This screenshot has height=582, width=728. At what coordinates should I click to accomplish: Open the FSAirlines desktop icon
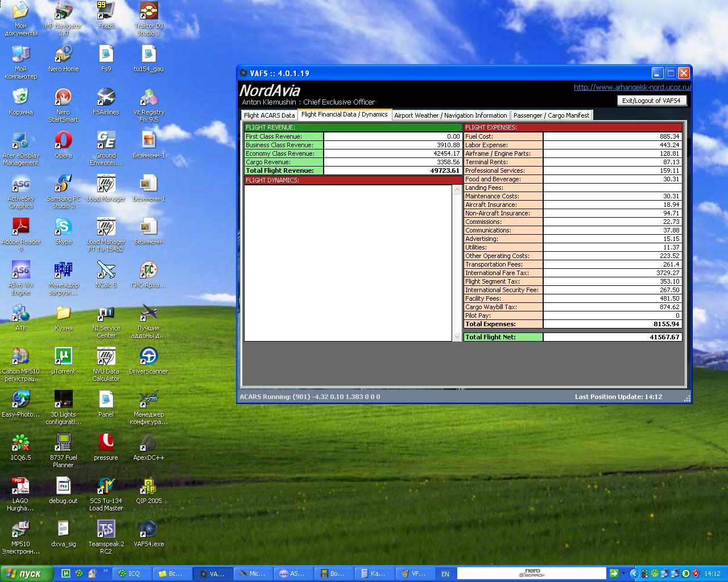(106, 101)
